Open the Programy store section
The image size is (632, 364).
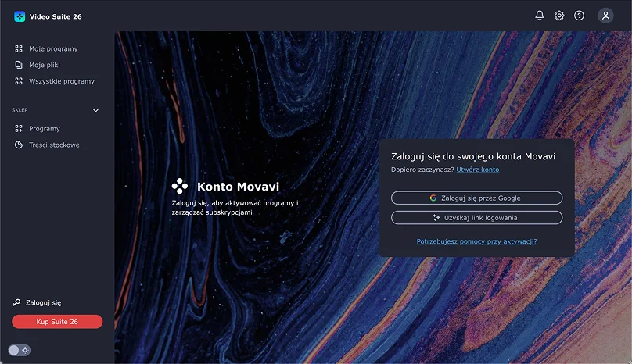point(45,128)
